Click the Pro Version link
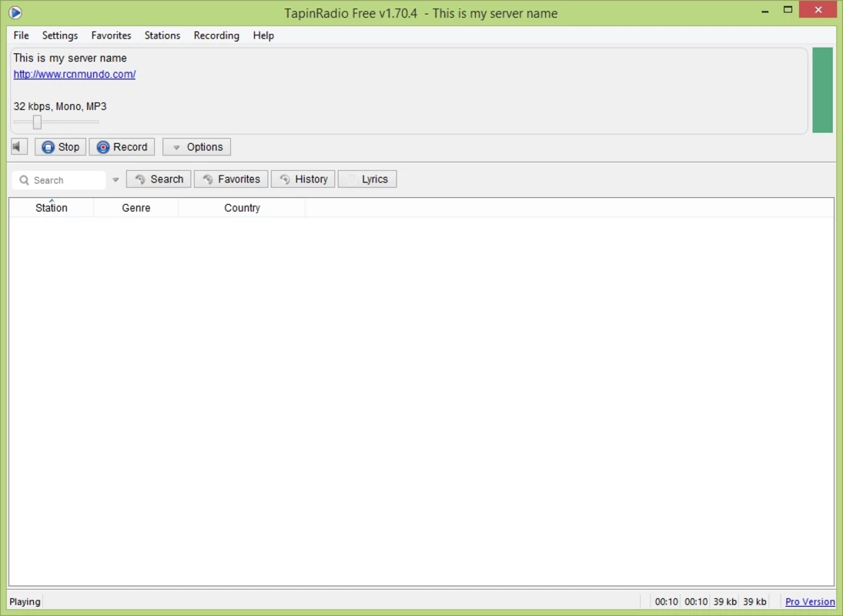Screen dimensions: 843x616 coord(809,602)
